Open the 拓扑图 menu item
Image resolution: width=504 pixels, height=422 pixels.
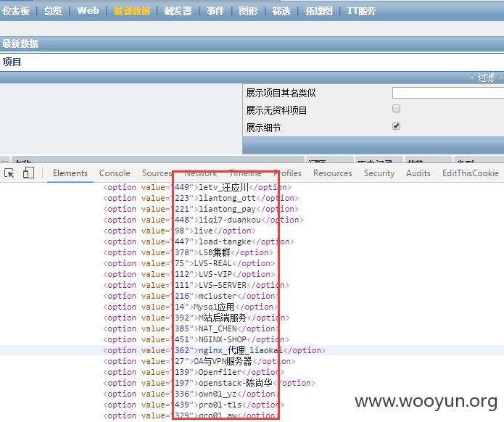(x=319, y=11)
